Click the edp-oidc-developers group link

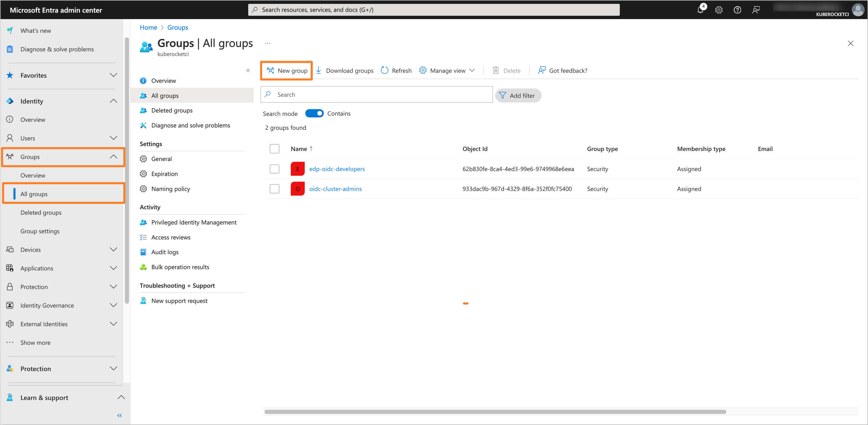coord(336,169)
